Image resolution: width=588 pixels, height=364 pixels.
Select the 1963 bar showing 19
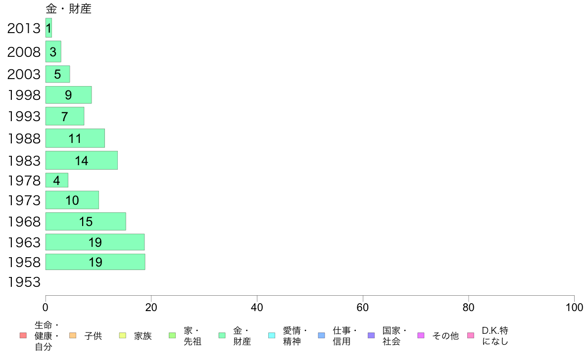click(x=95, y=242)
